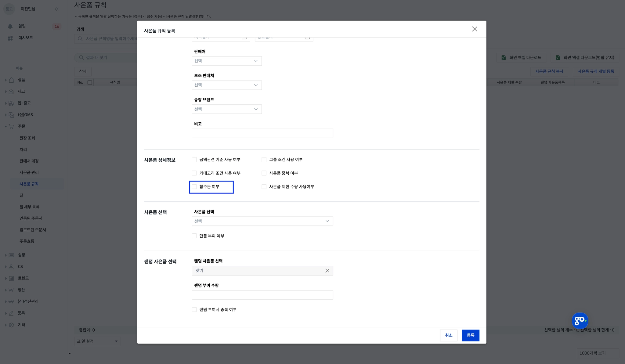The image size is (625, 364).
Task: Click the Excel icon for 화면 엑셀 다운로드
Action: pos(504,58)
